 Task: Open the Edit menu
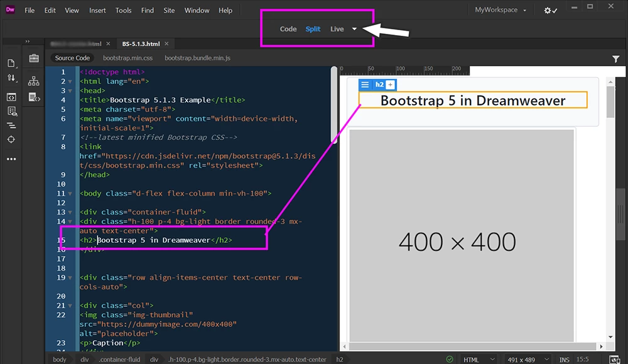click(50, 11)
